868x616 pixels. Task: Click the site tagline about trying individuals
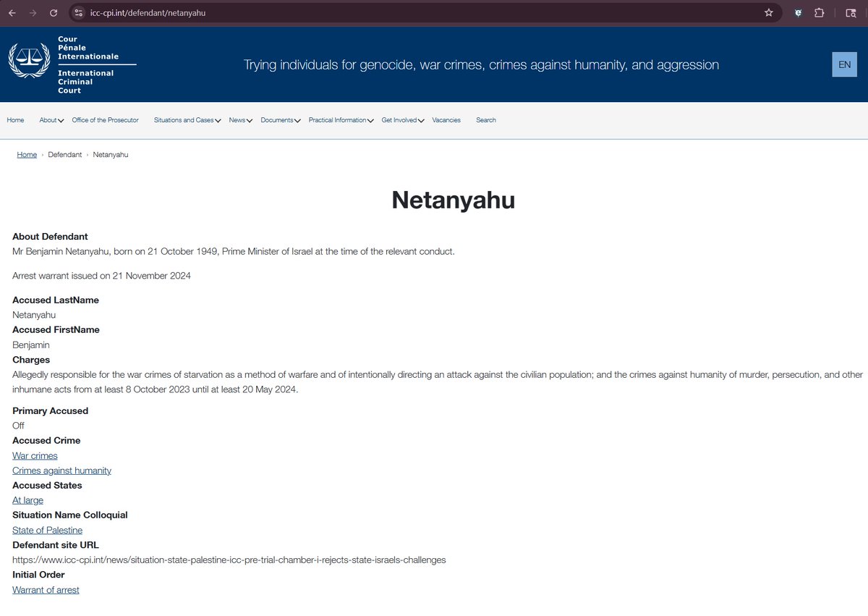click(x=481, y=65)
